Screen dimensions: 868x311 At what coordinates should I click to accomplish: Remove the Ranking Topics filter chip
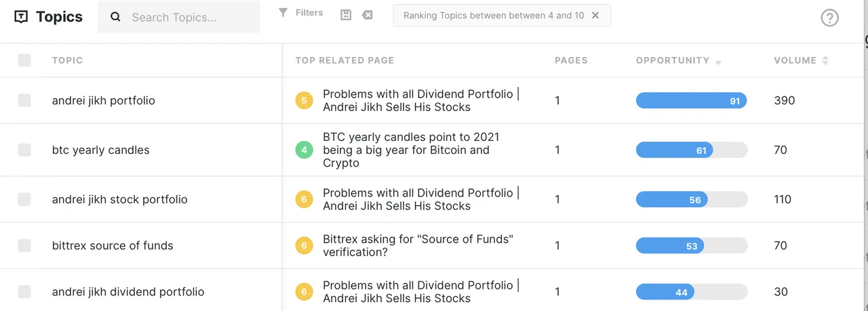pyautogui.click(x=595, y=16)
